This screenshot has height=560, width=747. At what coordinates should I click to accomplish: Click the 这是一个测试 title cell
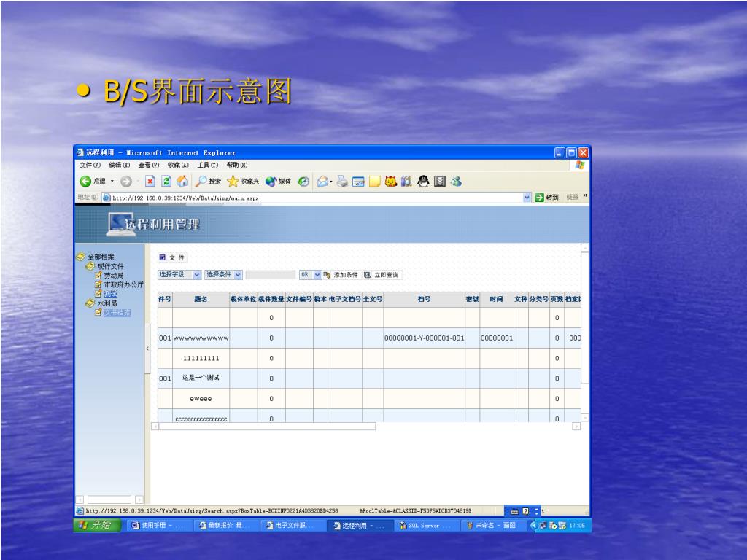point(201,378)
